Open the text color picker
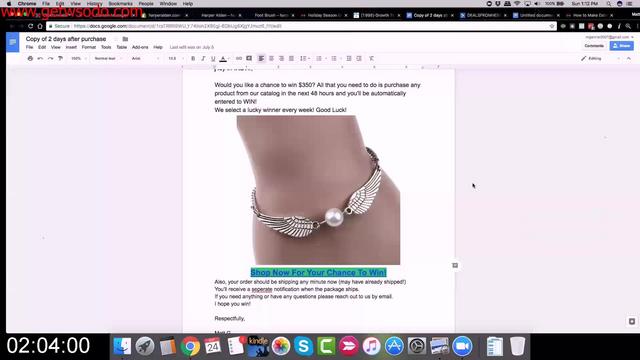640x360 pixels. (223, 59)
